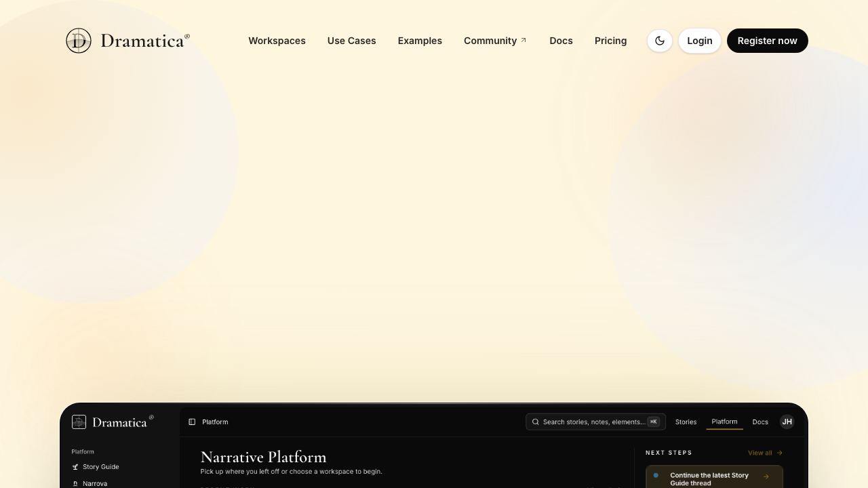Toggle dark mode with the moon icon

click(x=660, y=41)
